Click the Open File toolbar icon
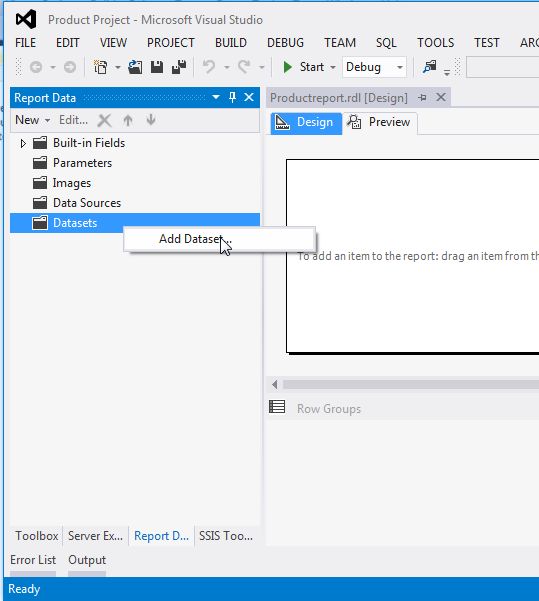This screenshot has width=539, height=601. pyautogui.click(x=135, y=67)
